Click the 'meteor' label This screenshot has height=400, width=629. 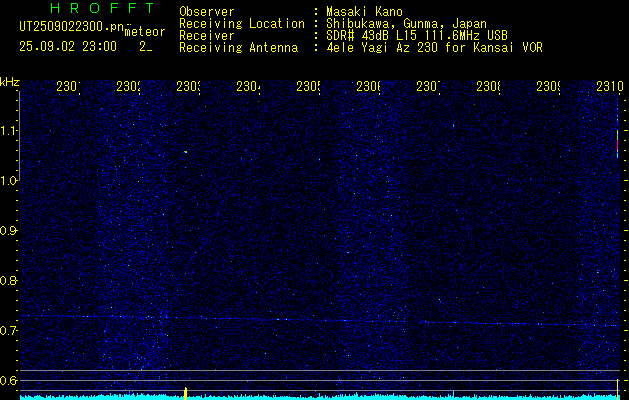(145, 32)
